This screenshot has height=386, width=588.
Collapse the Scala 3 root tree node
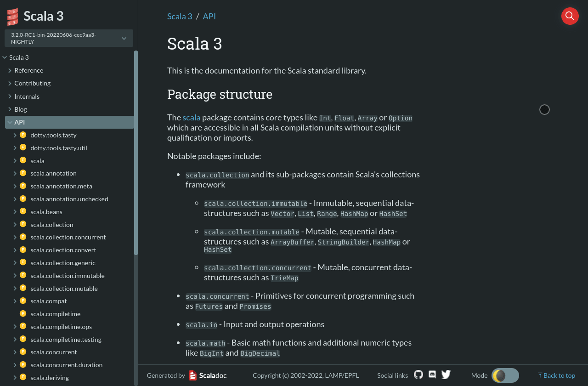[5, 57]
